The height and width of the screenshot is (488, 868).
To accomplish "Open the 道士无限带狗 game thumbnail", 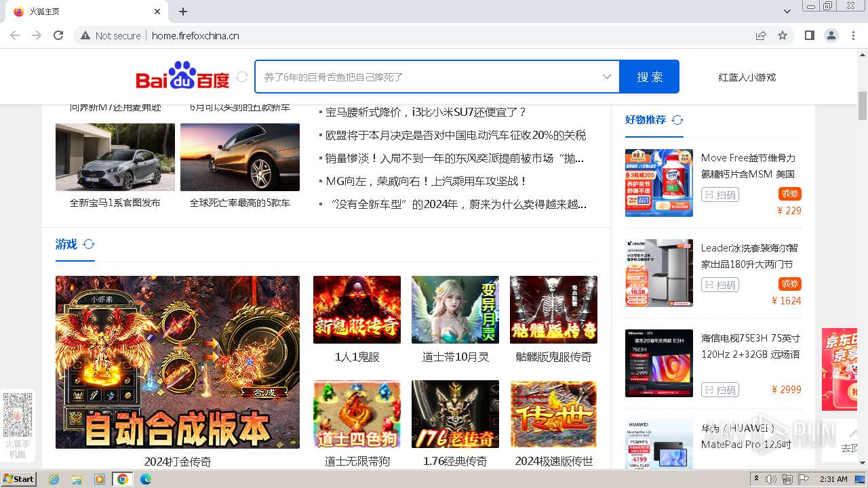I will click(357, 414).
